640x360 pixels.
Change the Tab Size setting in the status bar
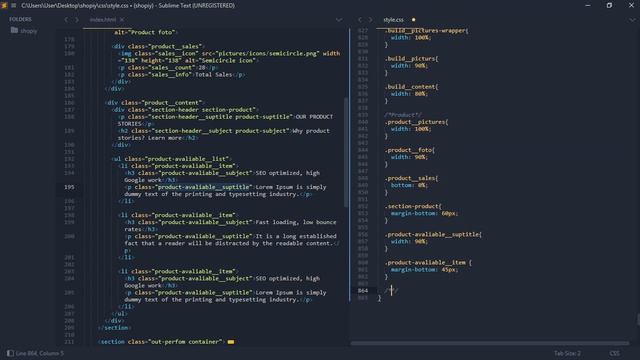click(x=567, y=353)
